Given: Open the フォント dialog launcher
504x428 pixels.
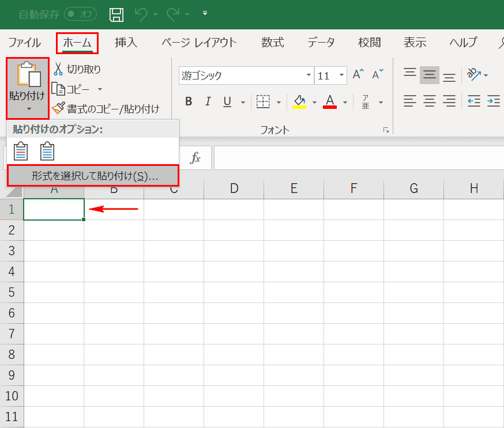Looking at the screenshot, I should click(x=386, y=130).
